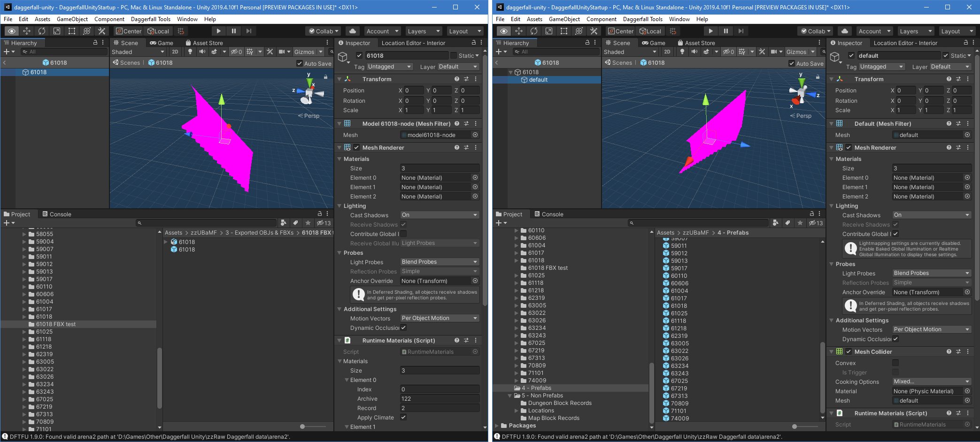Viewport: 980px width, 442px height.
Task: Open Mesh Renderer preset icon in left Inspector
Action: click(466, 147)
